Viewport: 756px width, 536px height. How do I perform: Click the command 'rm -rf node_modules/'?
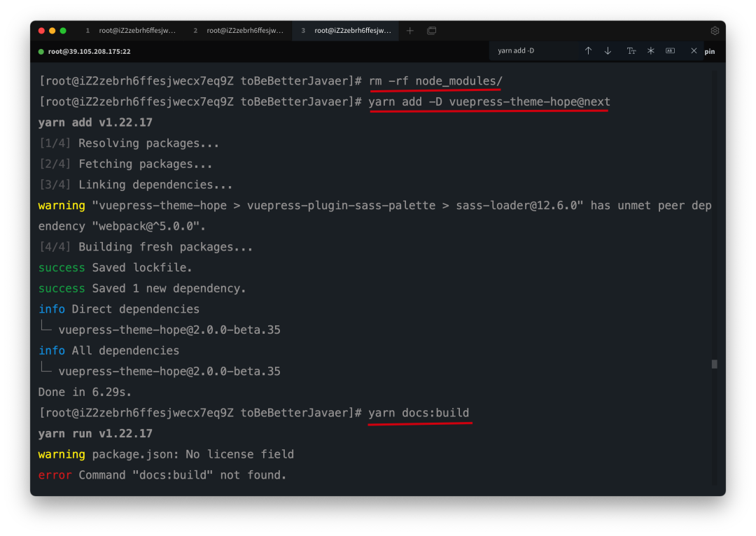tap(435, 81)
